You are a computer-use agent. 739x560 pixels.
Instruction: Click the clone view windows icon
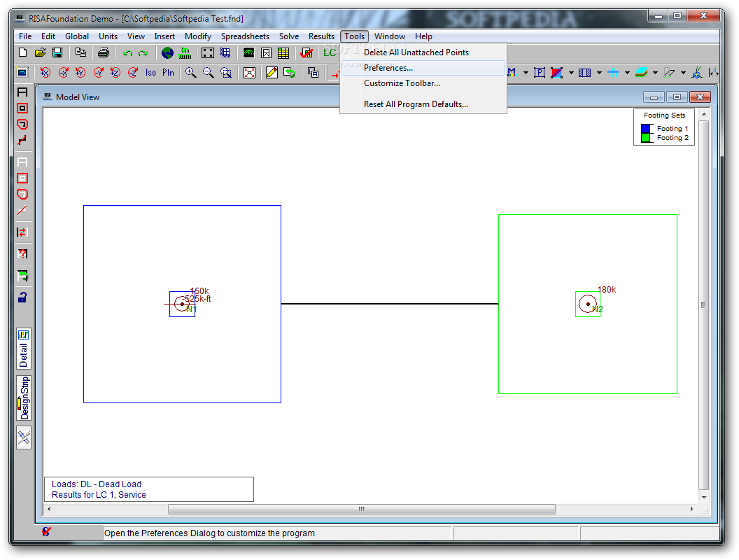click(x=313, y=73)
